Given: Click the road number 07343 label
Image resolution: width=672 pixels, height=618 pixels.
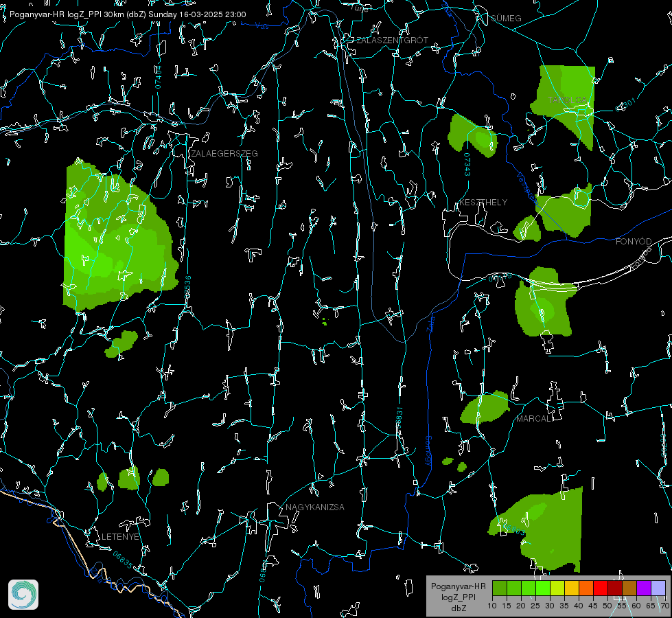Looking at the screenshot, I should [x=467, y=165].
